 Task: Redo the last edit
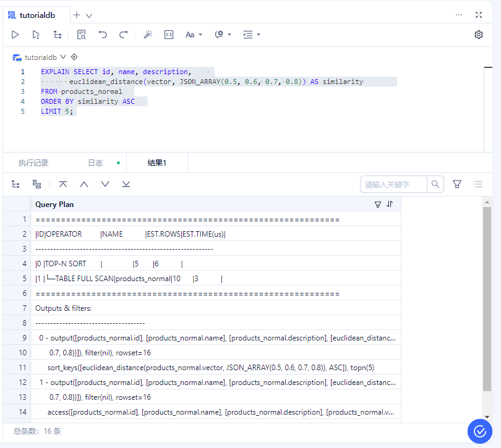click(x=124, y=35)
